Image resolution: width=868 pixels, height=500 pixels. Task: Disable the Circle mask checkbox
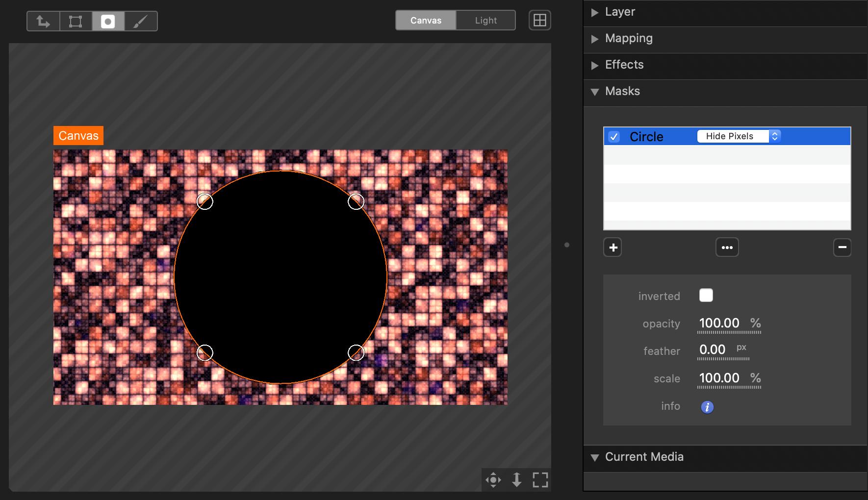(x=614, y=137)
